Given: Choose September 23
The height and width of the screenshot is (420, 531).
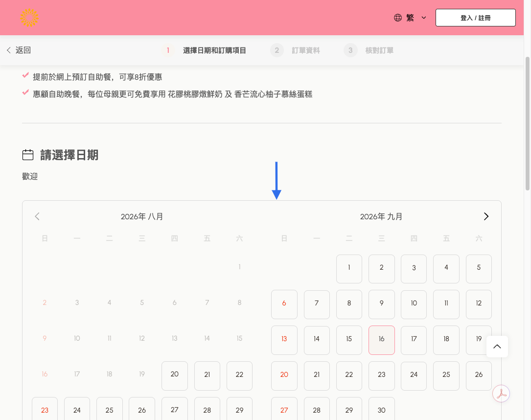Looking at the screenshot, I should point(382,376).
